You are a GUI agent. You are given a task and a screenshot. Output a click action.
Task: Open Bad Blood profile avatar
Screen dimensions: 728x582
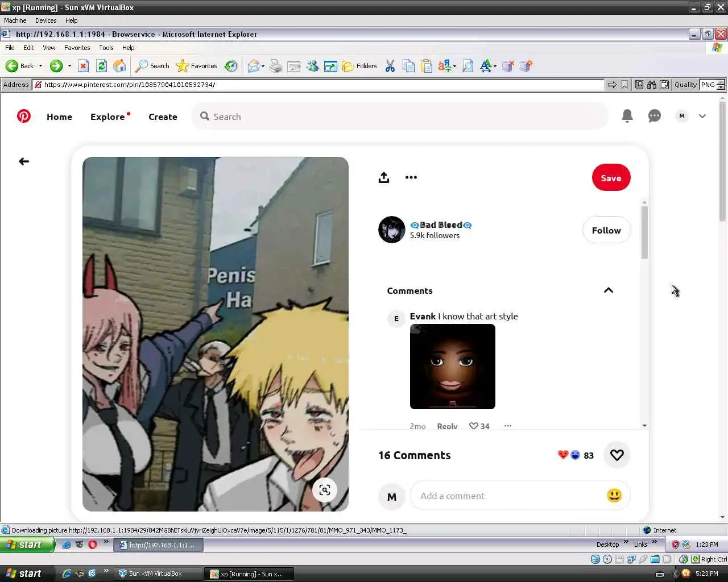392,230
